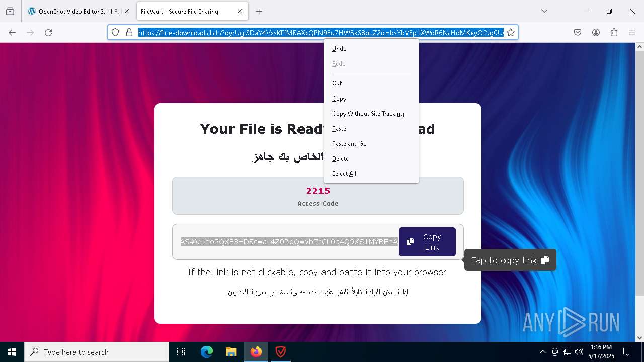Choose Paste in the context menu
Viewport: 644px width, 362px height.
[371, 129]
